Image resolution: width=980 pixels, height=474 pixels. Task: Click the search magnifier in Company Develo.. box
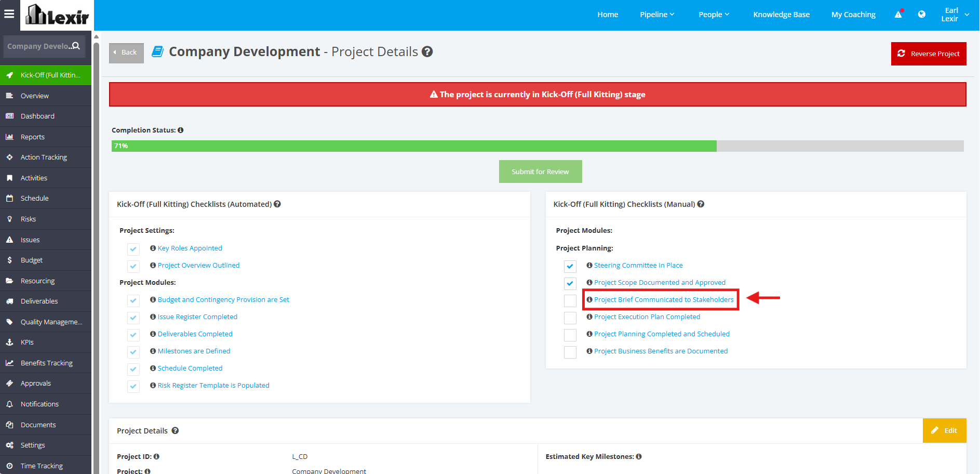[x=76, y=46]
